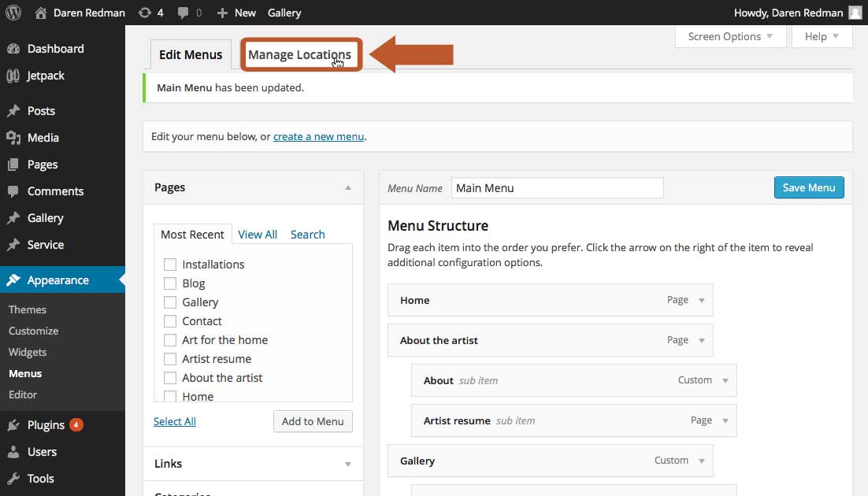Check the About the artist checkbox

click(170, 378)
